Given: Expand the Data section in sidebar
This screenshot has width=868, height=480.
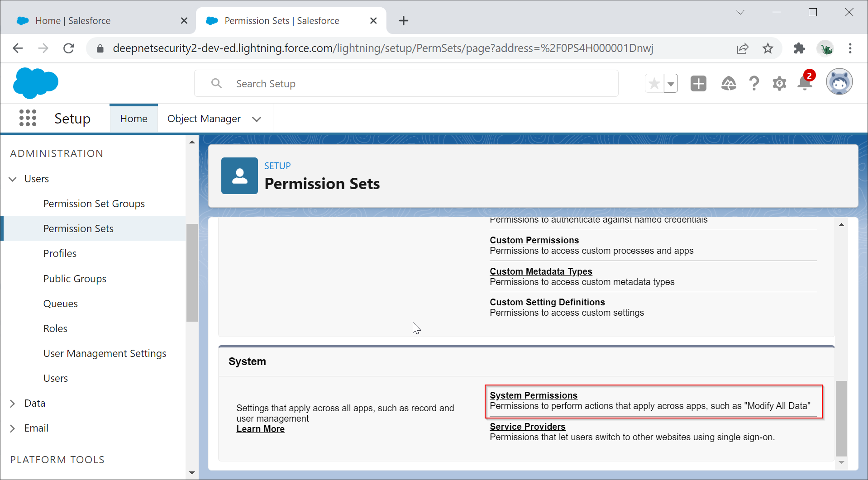Looking at the screenshot, I should 13,404.
